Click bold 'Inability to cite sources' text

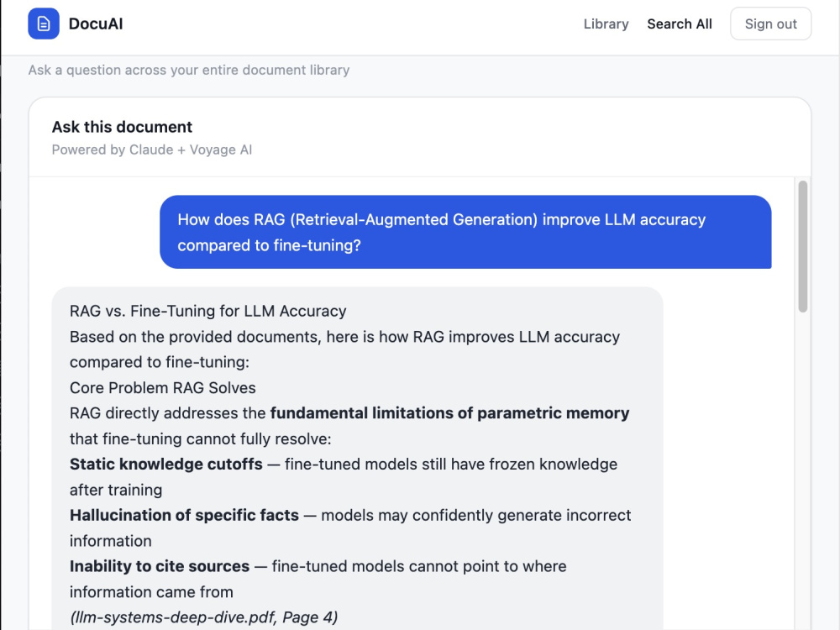click(160, 566)
